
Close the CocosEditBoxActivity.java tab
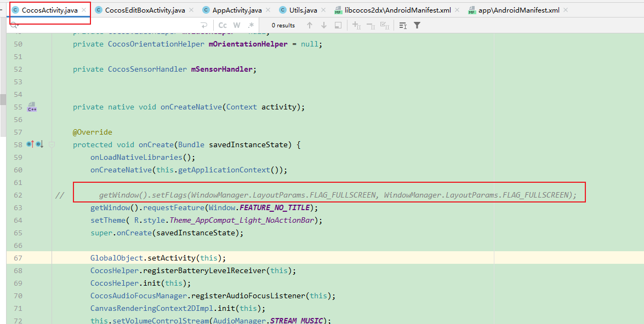191,10
